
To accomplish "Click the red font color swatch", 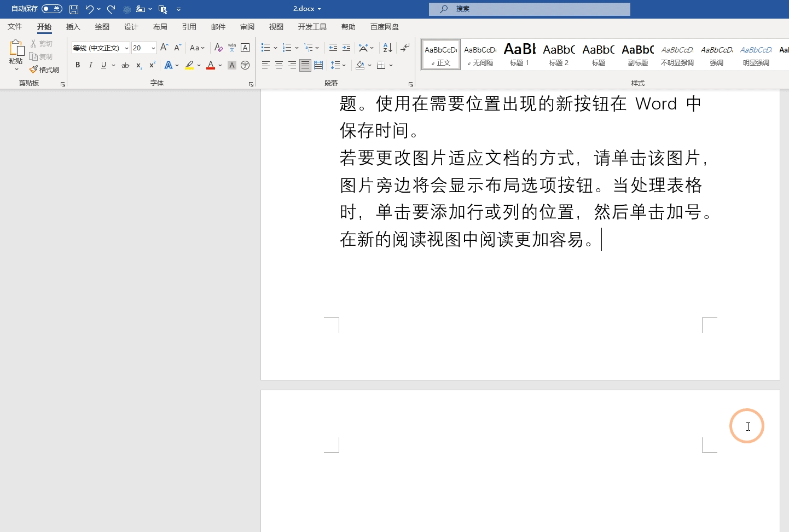I will [210, 65].
